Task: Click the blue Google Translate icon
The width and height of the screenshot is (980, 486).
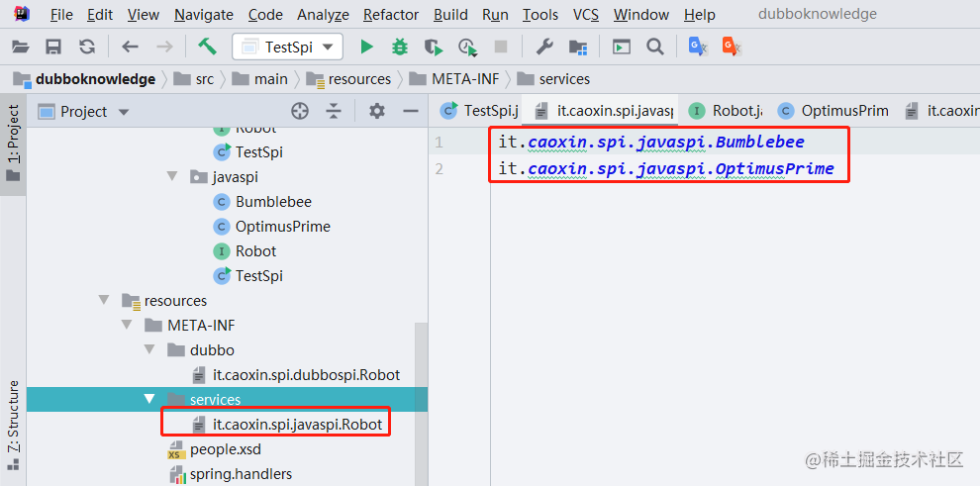Action: click(x=698, y=47)
